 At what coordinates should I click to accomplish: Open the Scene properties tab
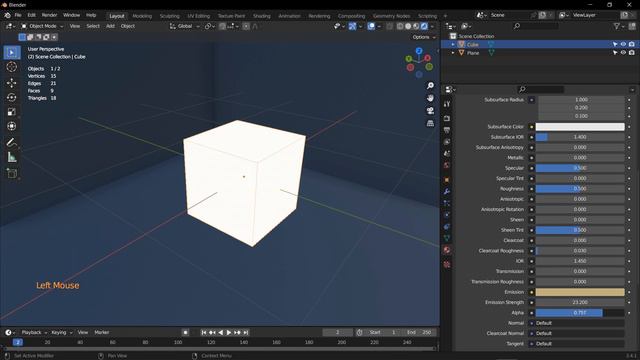[x=447, y=154]
